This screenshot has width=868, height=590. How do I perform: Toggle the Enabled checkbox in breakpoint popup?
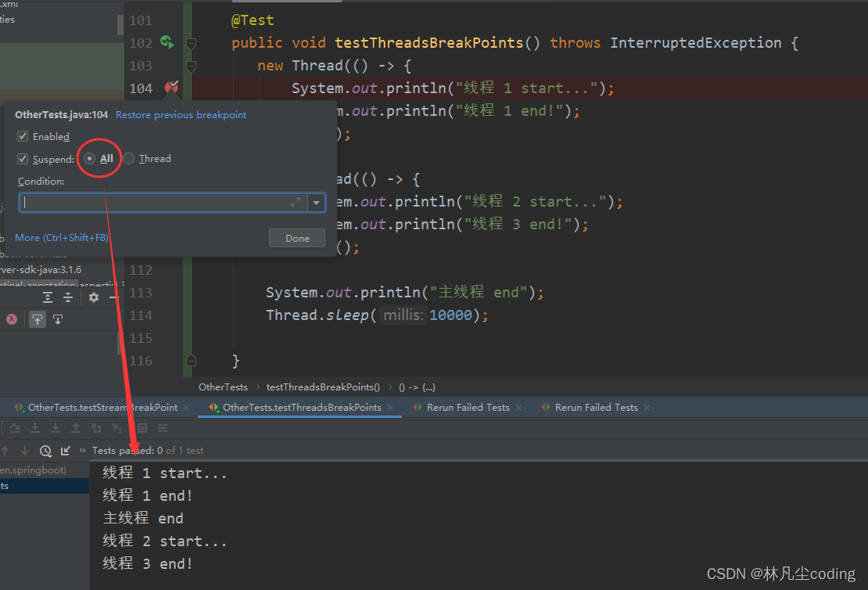(x=23, y=136)
